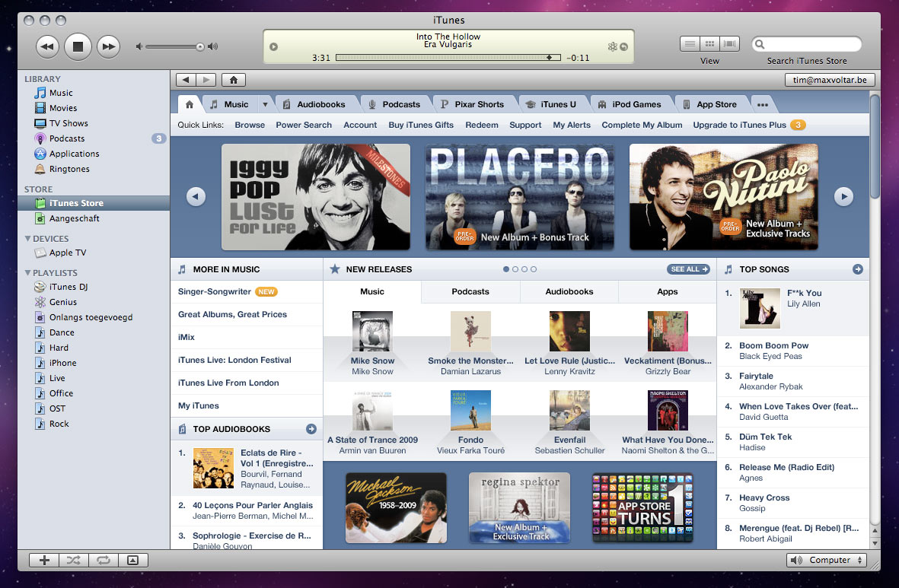899x588 pixels.
Task: Collapse the Playlists section triangle
Action: (x=27, y=273)
